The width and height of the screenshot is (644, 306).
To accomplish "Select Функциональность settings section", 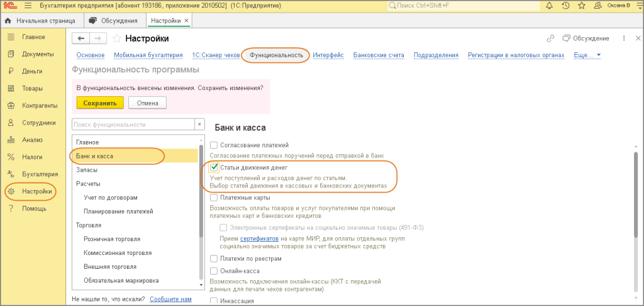I will pyautogui.click(x=277, y=55).
